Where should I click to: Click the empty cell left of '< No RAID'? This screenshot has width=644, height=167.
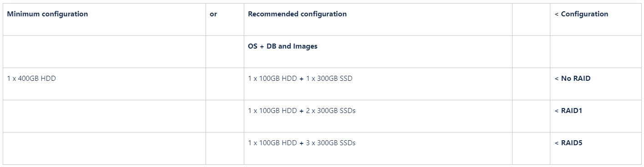coord(531,84)
